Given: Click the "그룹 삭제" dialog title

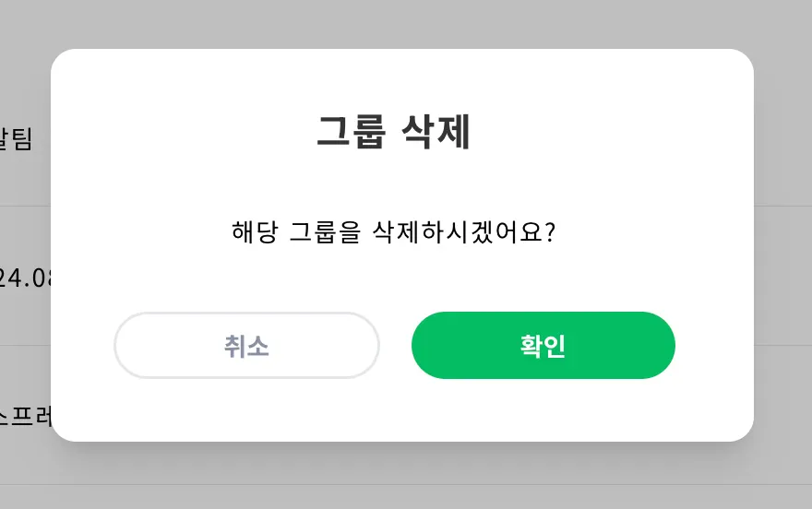Looking at the screenshot, I should pos(394,133).
